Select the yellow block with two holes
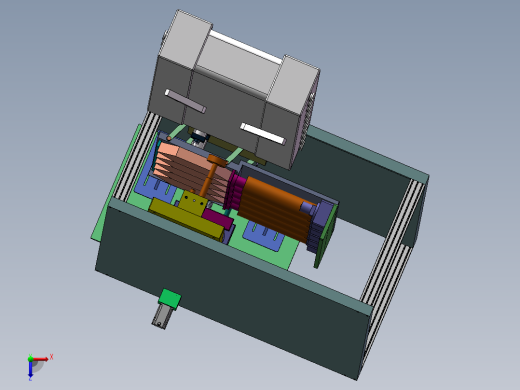 193,202
